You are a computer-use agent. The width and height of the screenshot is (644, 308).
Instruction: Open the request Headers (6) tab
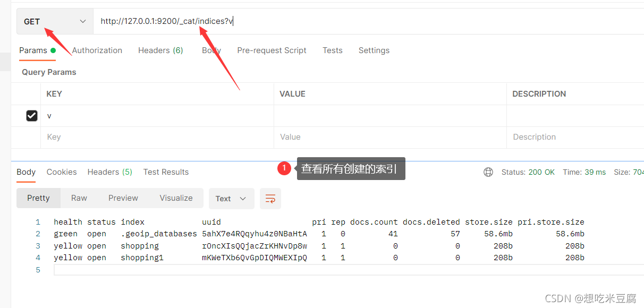[160, 50]
